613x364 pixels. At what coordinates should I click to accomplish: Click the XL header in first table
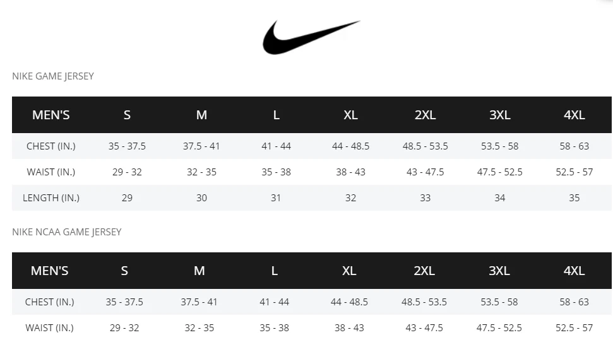click(350, 115)
